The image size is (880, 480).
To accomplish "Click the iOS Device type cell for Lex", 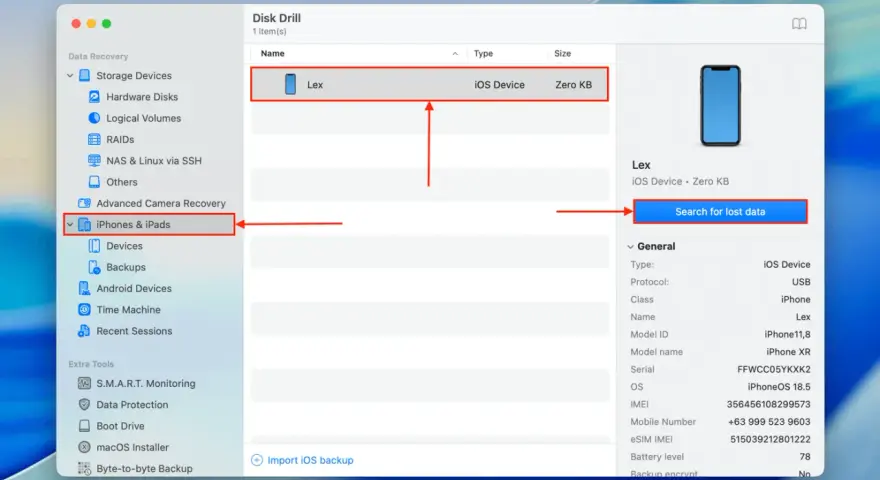I will 499,85.
